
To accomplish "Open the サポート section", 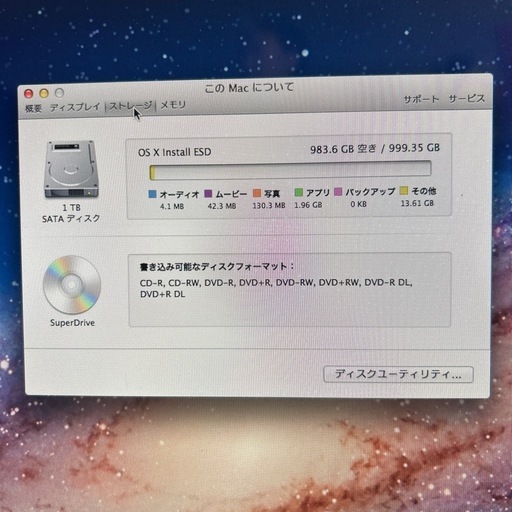I will pyautogui.click(x=421, y=99).
